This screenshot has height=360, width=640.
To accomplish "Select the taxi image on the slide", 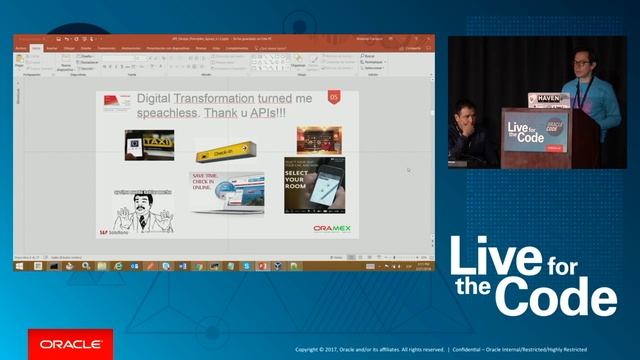I will (x=149, y=145).
